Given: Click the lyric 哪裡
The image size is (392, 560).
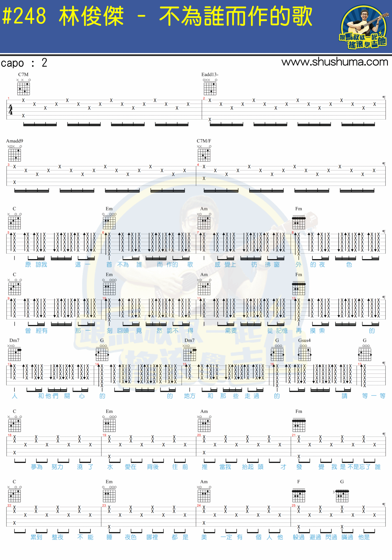Looking at the screenshot, I should [152, 537].
